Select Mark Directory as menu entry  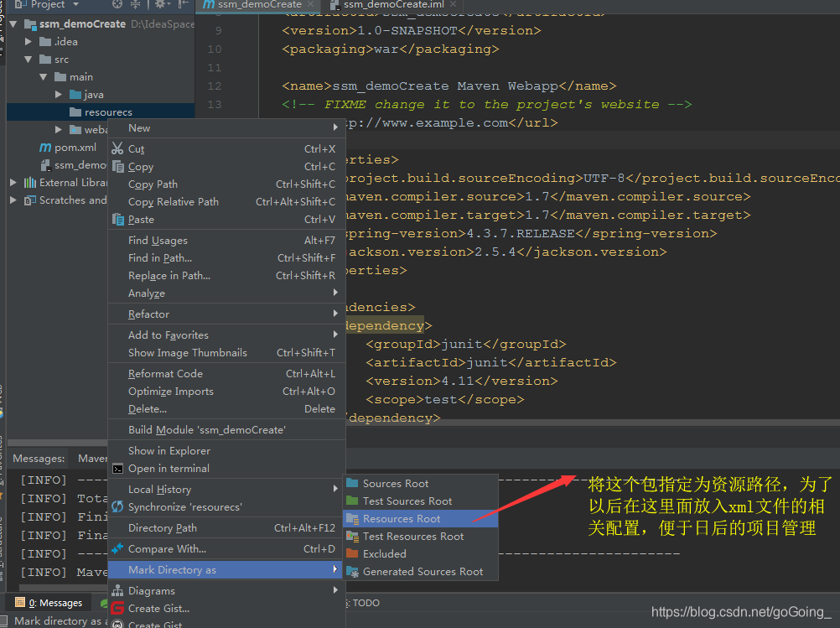point(226,569)
